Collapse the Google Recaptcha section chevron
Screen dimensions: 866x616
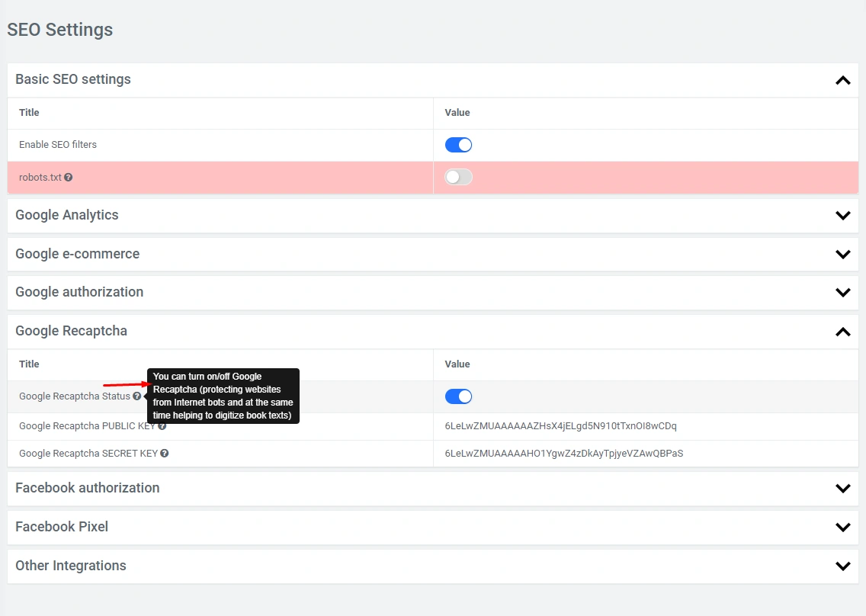coord(842,332)
